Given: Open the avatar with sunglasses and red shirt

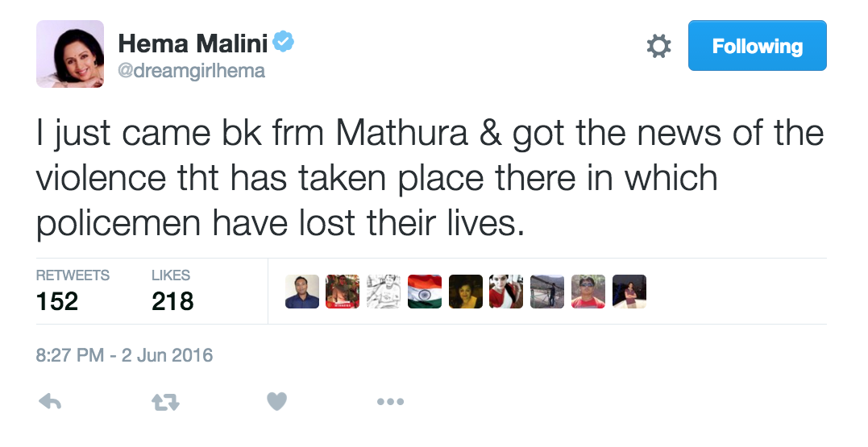Looking at the screenshot, I should [x=588, y=292].
